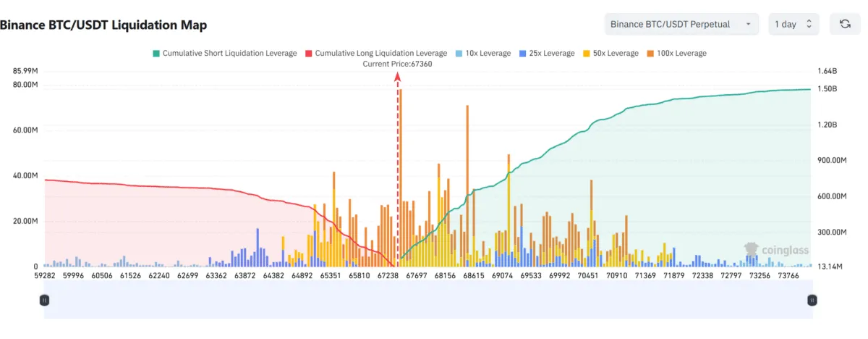Click the tallest bar right of Current Price

pos(401,177)
